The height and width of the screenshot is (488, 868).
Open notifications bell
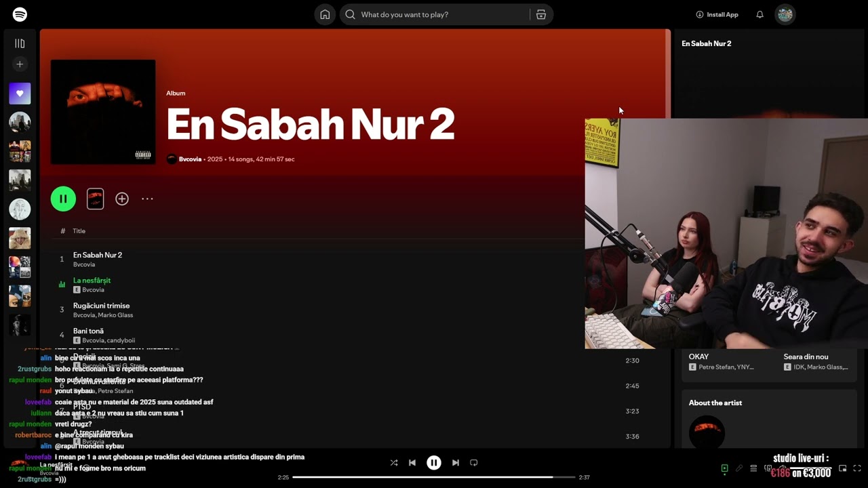(759, 14)
